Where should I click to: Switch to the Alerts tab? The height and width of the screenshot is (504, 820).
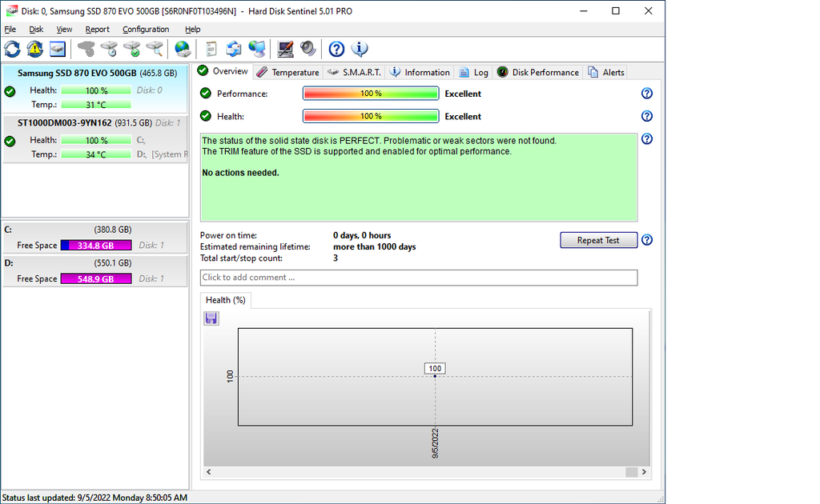605,73
